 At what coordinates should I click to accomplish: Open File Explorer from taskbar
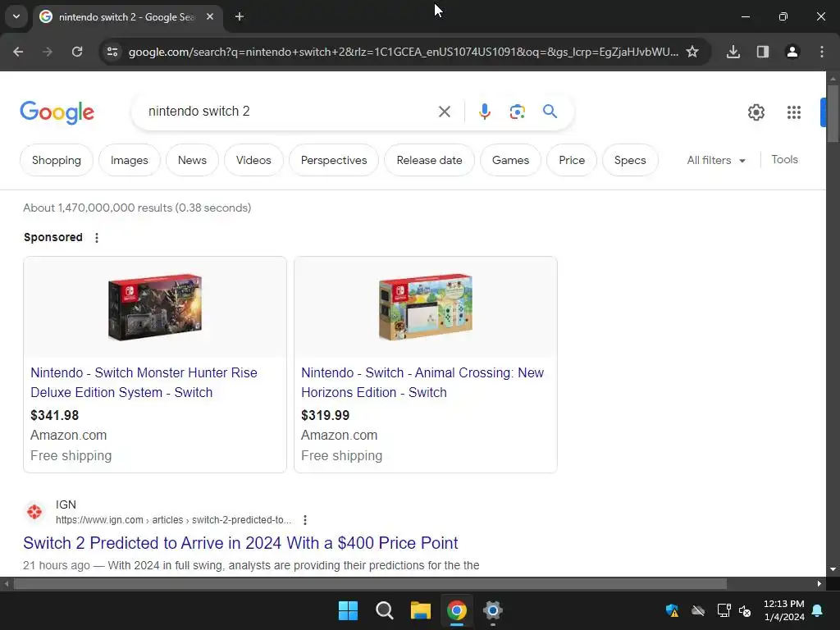(421, 610)
